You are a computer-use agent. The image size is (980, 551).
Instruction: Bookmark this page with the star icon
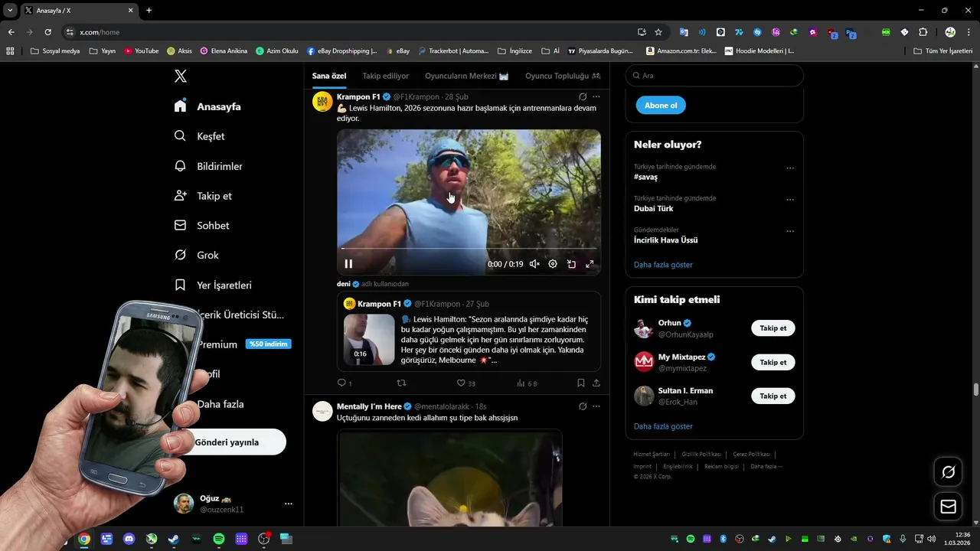(x=658, y=32)
